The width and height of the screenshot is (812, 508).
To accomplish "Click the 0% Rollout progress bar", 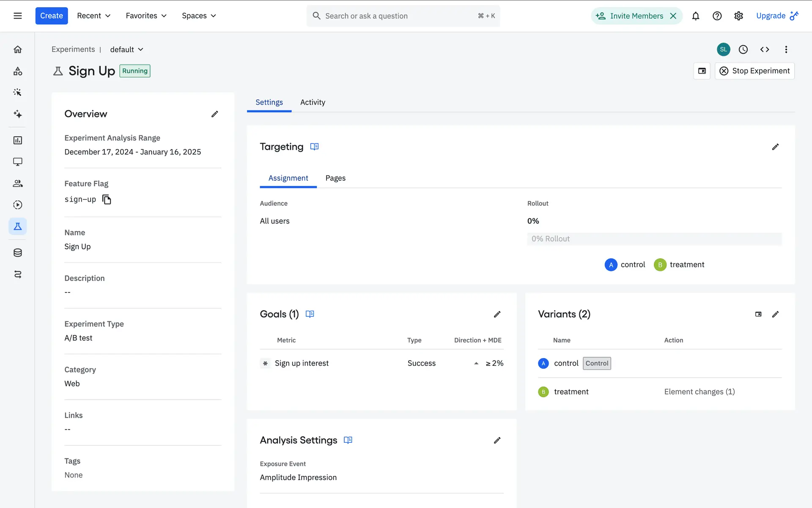I will 654,239.
